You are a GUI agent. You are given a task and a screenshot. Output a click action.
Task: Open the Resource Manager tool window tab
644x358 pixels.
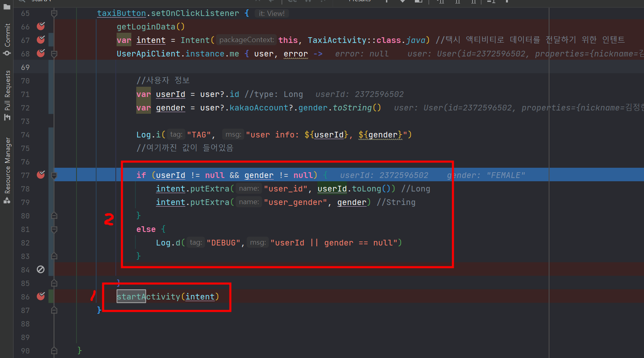pyautogui.click(x=7, y=170)
